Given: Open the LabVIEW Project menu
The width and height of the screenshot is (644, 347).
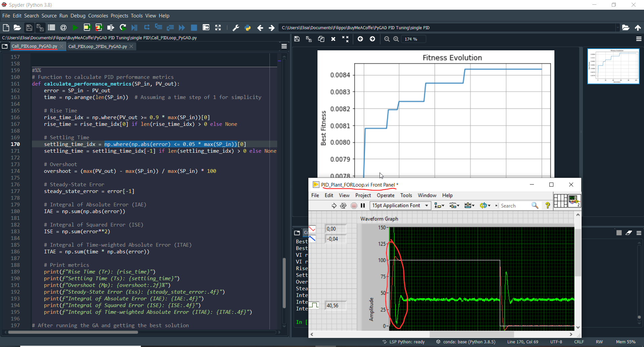Looking at the screenshot, I should (363, 195).
